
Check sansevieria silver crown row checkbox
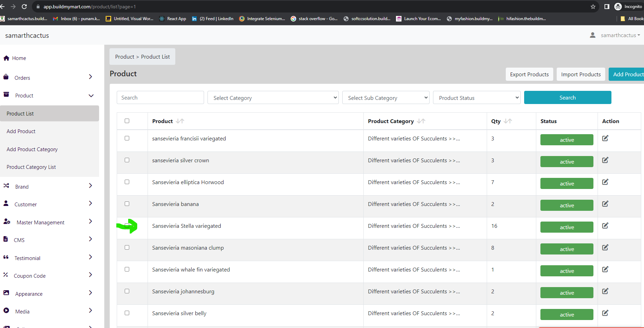[127, 160]
